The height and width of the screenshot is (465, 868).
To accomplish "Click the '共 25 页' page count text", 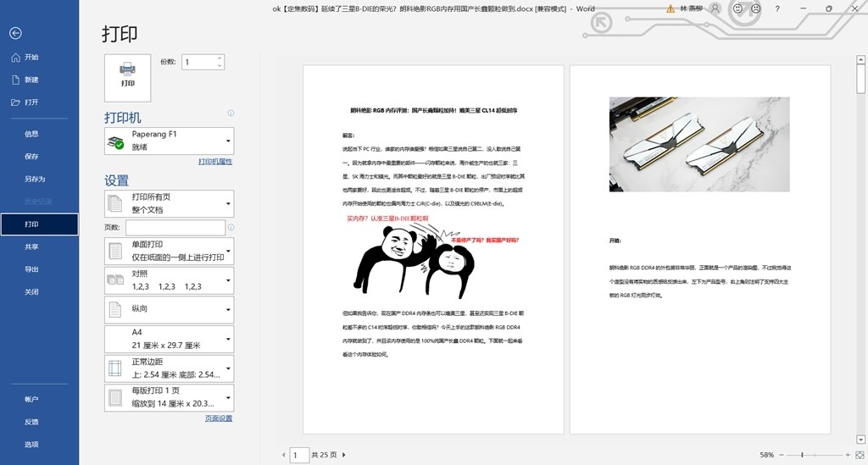I will [324, 455].
